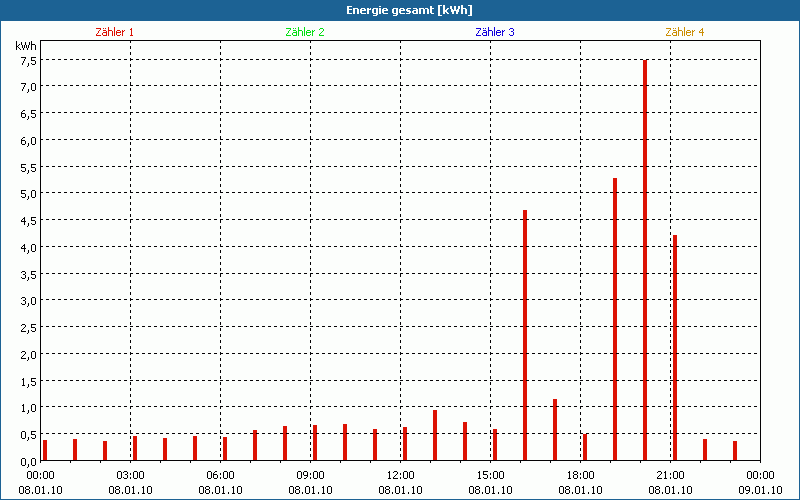Click the 1,0 y-axis label

point(29,408)
